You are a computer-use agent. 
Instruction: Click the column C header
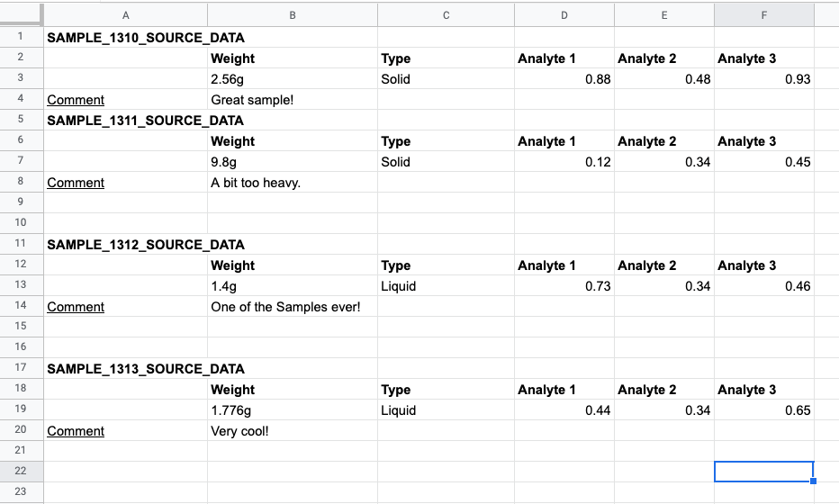(x=446, y=14)
